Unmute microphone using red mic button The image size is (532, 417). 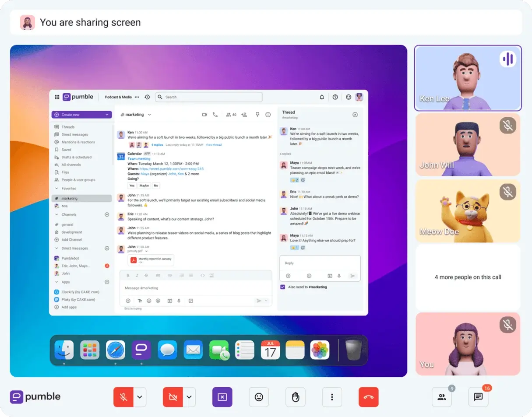click(123, 397)
